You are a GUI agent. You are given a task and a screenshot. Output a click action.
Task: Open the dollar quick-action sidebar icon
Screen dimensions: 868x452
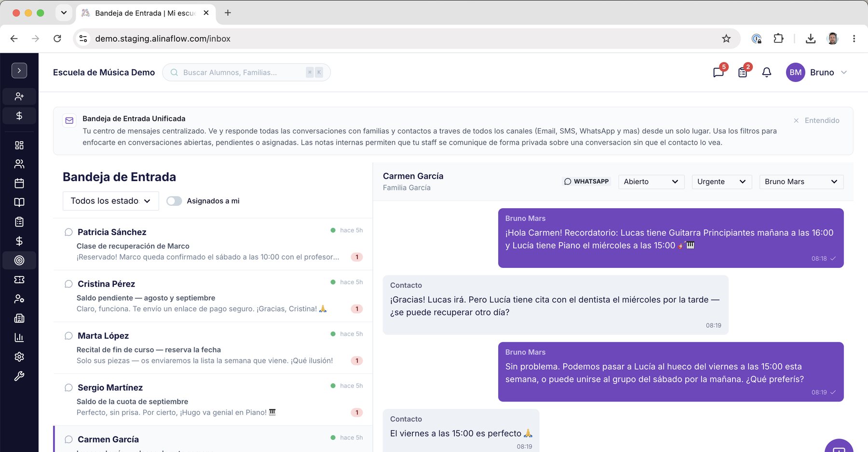19,116
